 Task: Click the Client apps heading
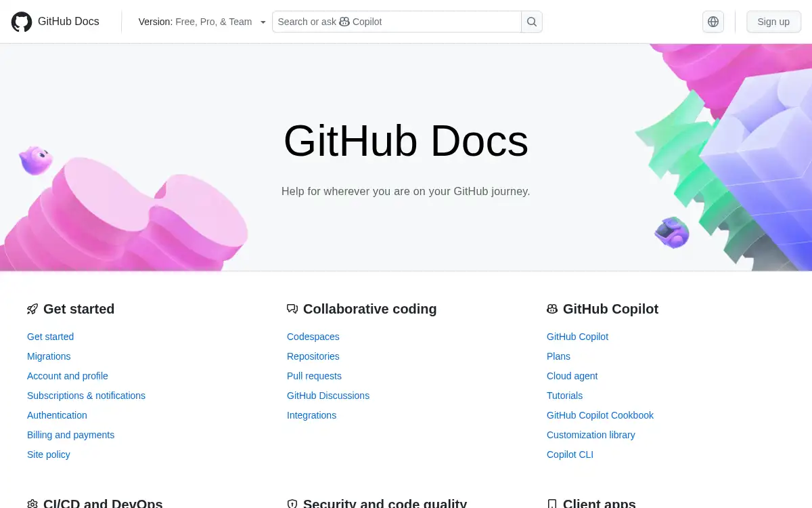(x=599, y=503)
